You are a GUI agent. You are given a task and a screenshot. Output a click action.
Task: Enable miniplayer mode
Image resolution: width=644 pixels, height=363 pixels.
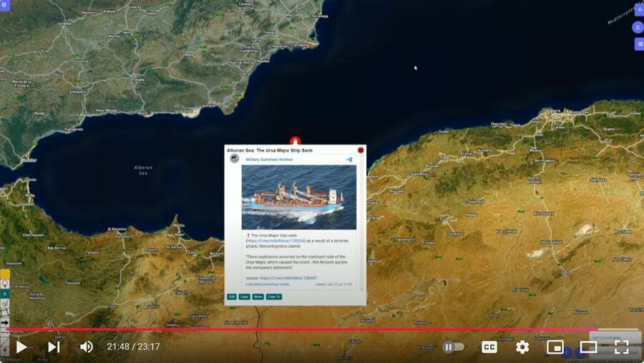[x=555, y=347]
